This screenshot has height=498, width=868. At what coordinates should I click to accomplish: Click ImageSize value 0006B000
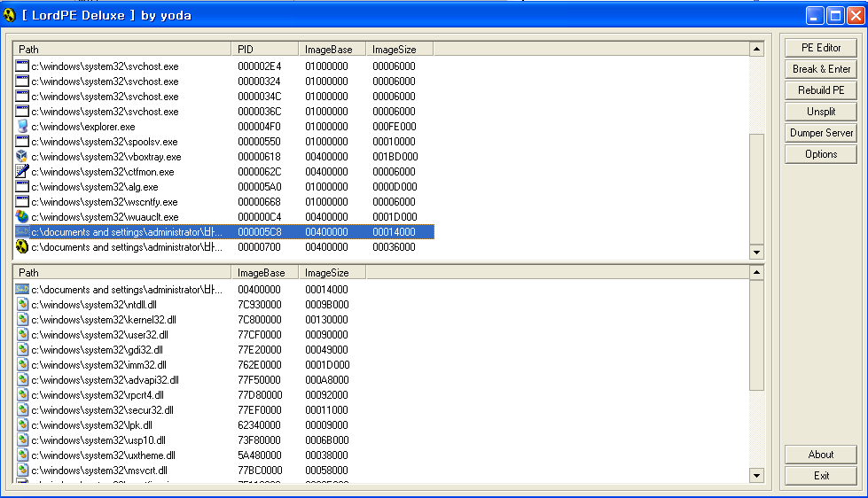(326, 440)
